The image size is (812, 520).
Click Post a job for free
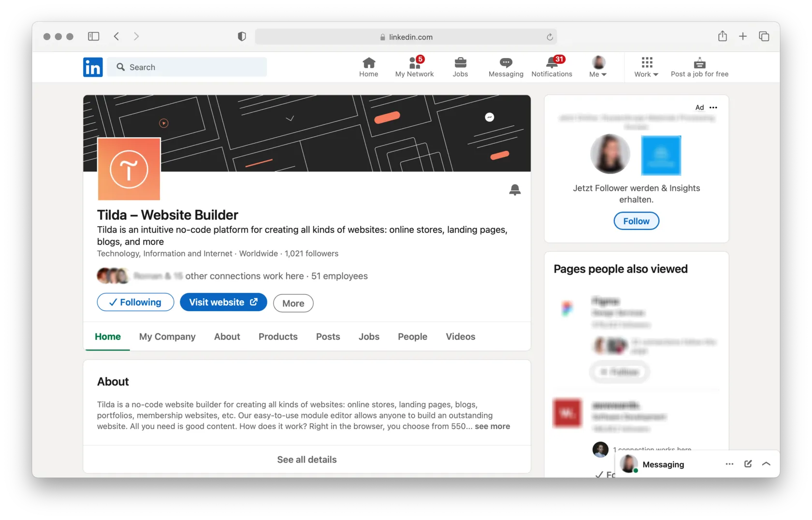click(x=699, y=67)
